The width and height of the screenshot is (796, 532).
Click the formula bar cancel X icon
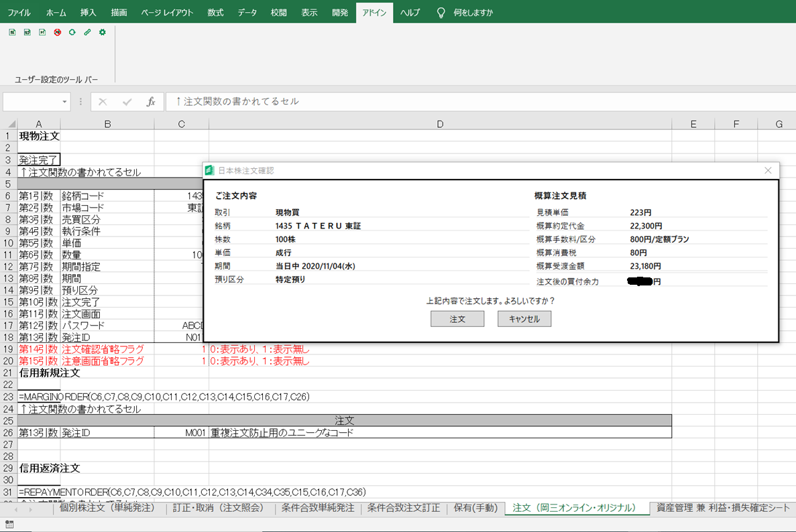click(103, 102)
